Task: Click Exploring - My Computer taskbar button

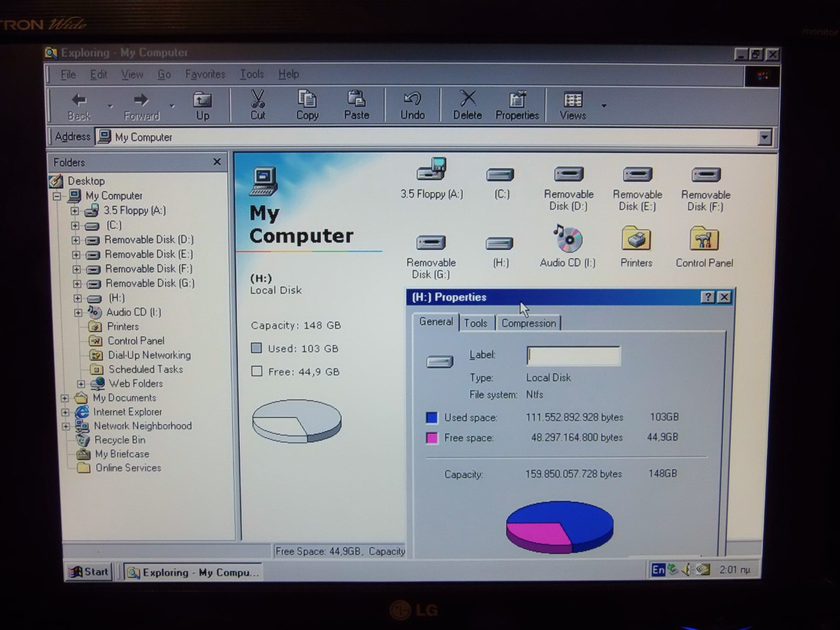Action: coord(193,572)
